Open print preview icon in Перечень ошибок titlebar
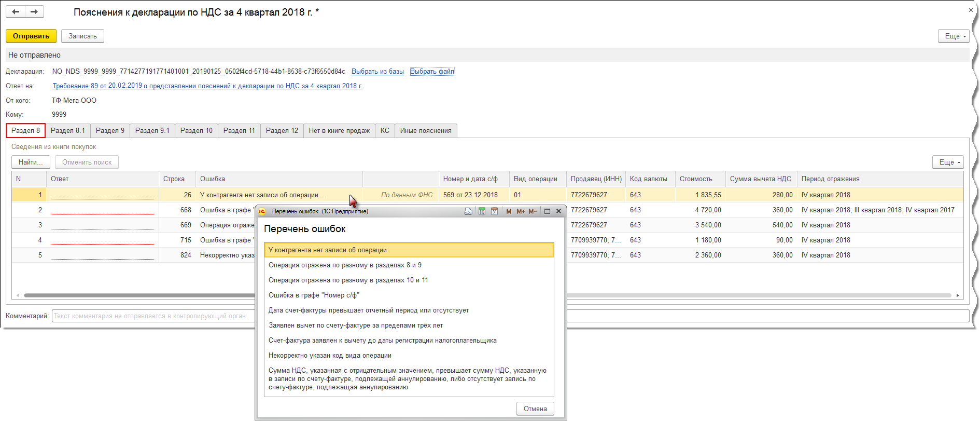Screen dimensions: 980x421 pyautogui.click(x=468, y=211)
